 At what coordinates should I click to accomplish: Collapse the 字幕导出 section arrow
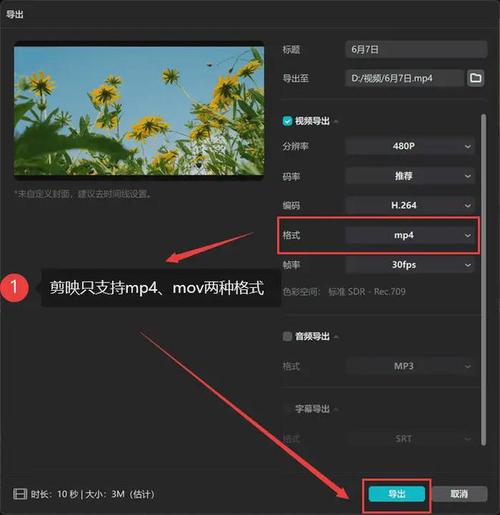[x=336, y=409]
